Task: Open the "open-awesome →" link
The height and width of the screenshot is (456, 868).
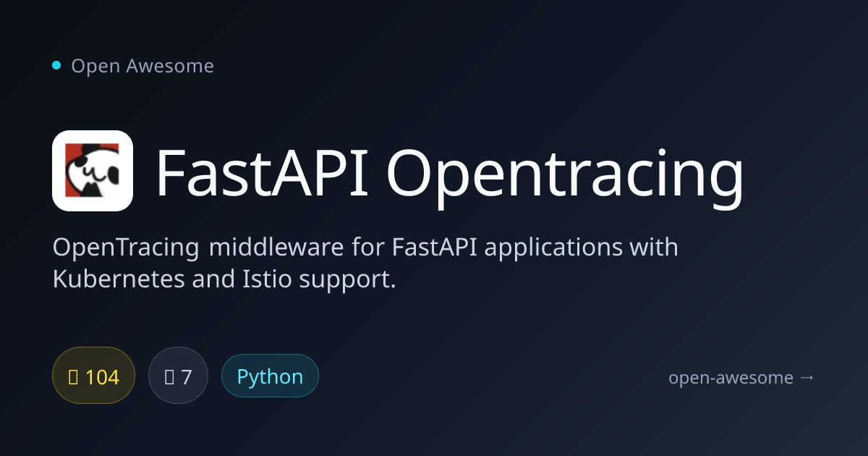Action: click(x=741, y=377)
